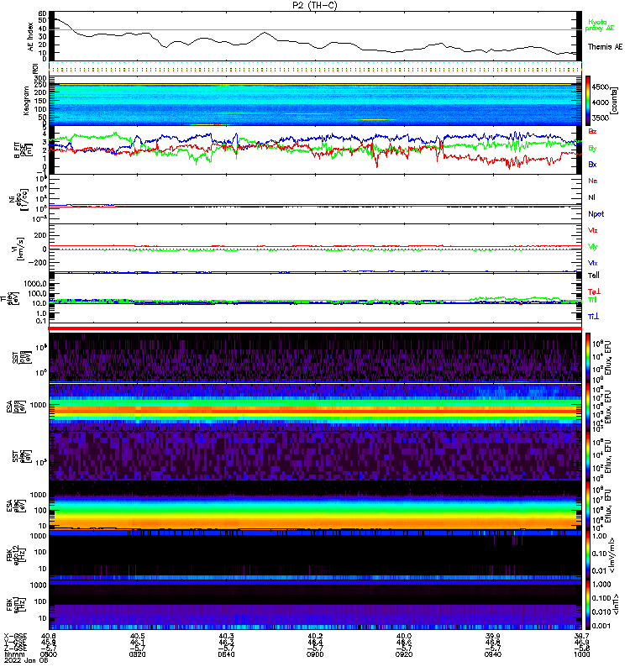Click the 3500 tick on Keogram color bar
This screenshot has width=630, height=672.
601,118
